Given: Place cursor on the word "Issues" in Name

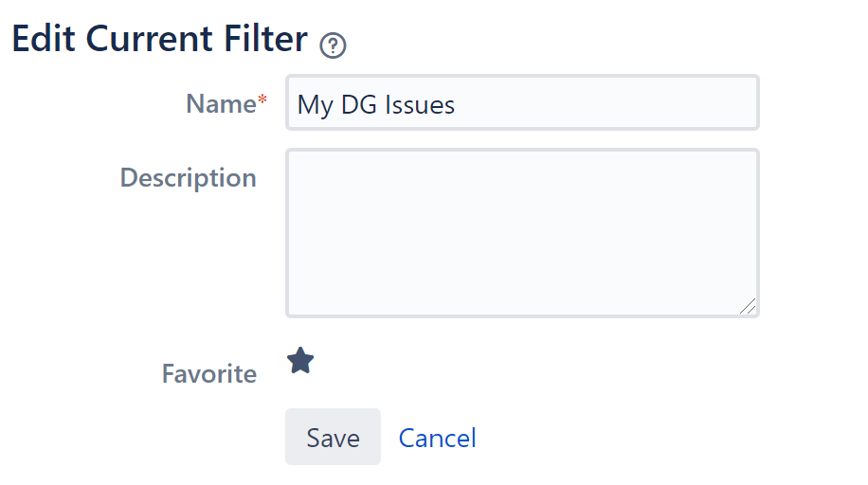Looking at the screenshot, I should (x=420, y=104).
